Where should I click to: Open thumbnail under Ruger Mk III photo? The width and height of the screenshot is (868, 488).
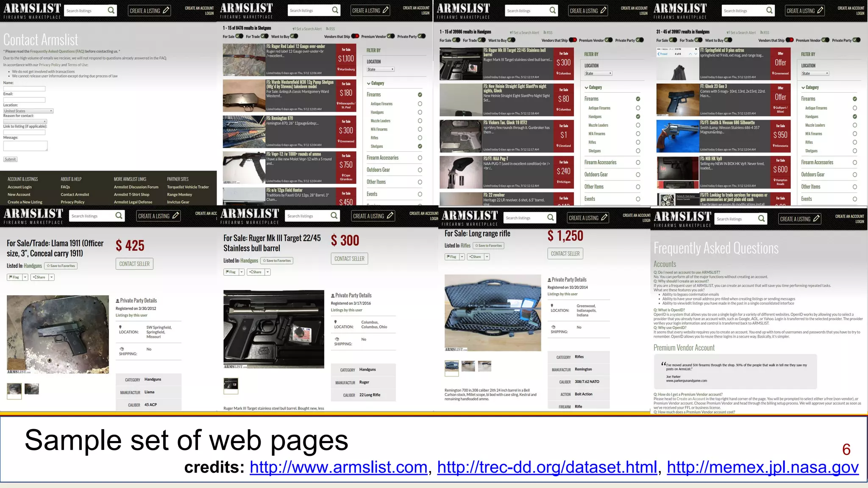[x=231, y=385]
